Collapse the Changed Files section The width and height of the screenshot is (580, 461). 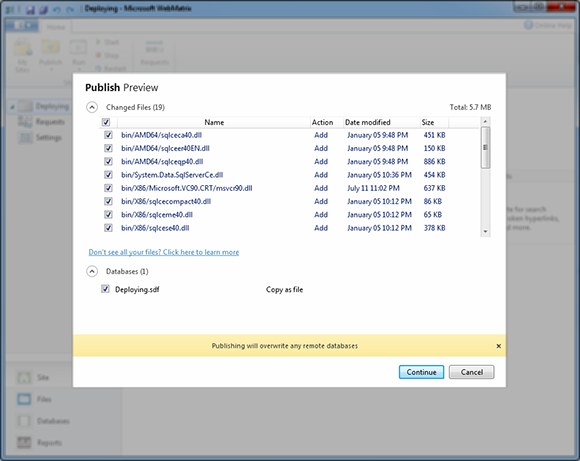pos(92,107)
